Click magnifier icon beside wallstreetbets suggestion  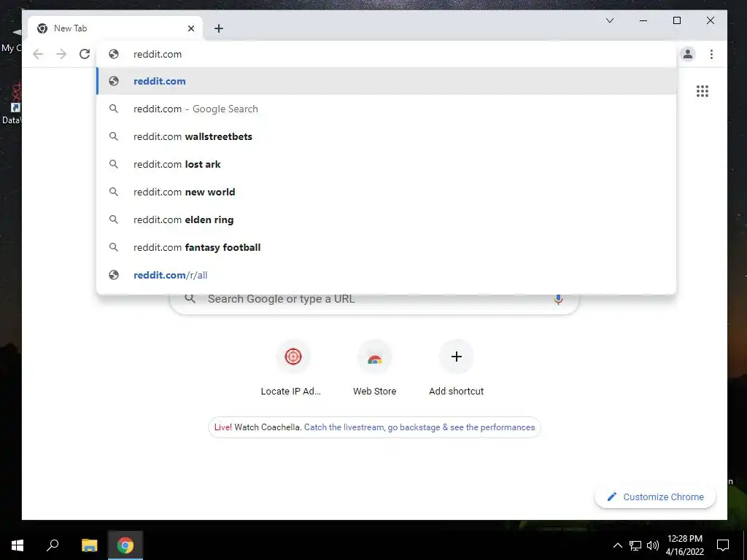(x=113, y=136)
